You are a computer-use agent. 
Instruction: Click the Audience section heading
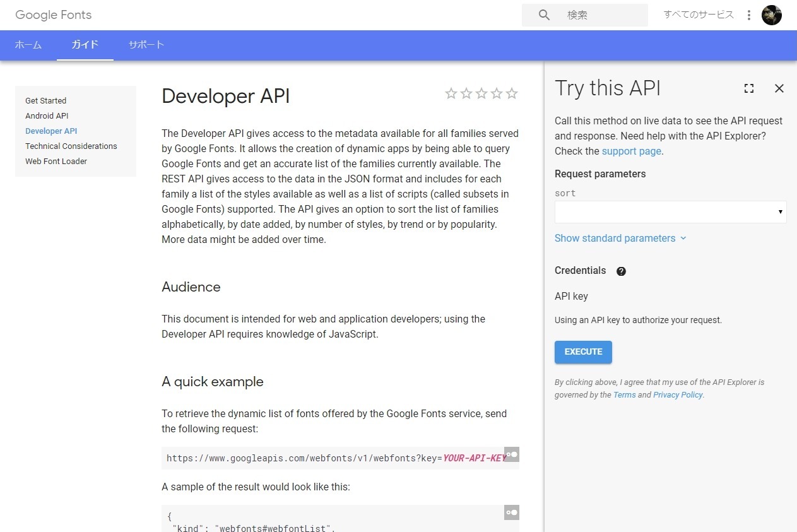[191, 287]
